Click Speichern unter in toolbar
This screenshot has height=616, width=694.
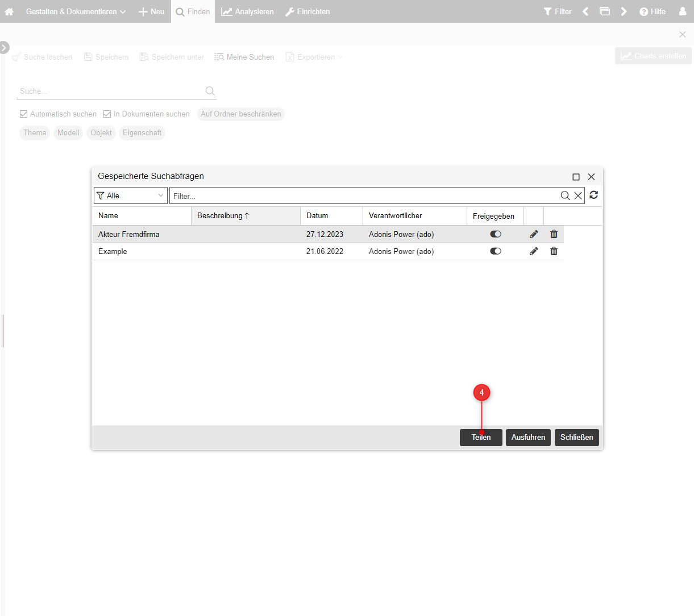(x=172, y=57)
